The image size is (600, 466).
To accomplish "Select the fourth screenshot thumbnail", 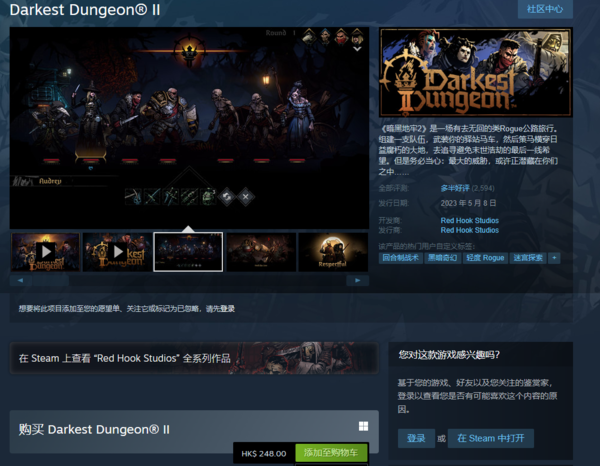I will pyautogui.click(x=261, y=252).
